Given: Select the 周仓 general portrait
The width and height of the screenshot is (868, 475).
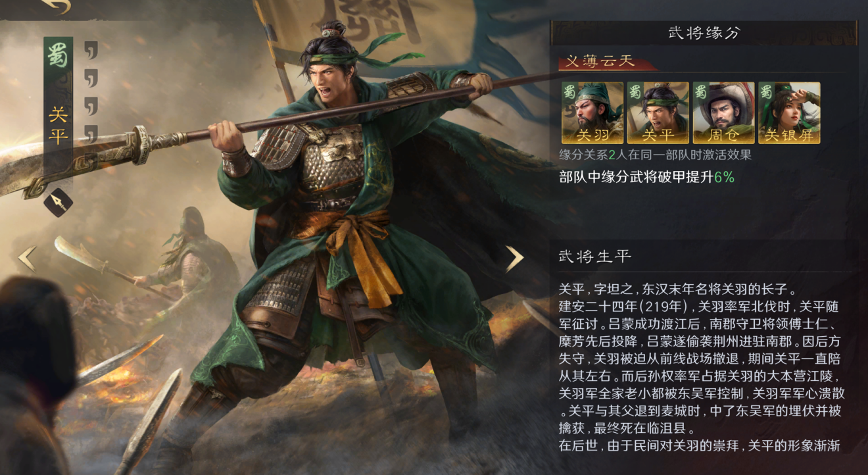Looking at the screenshot, I should coord(723,113).
